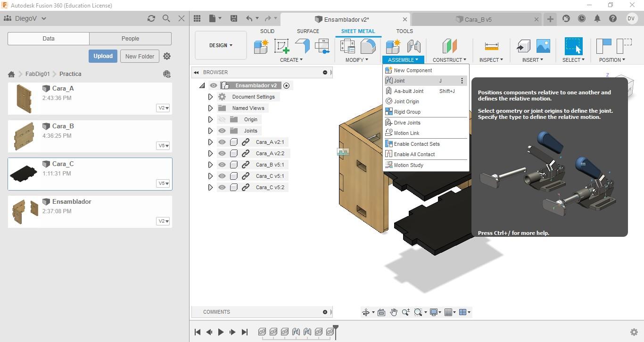Image resolution: width=644 pixels, height=342 pixels.
Task: Hide component Cara_C v5:2
Action: click(x=222, y=187)
